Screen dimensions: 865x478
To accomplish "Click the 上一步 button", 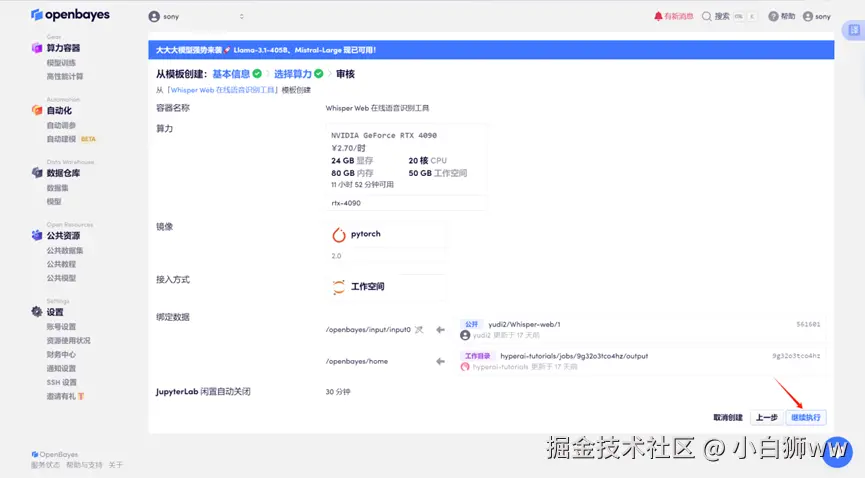I will pos(767,417).
